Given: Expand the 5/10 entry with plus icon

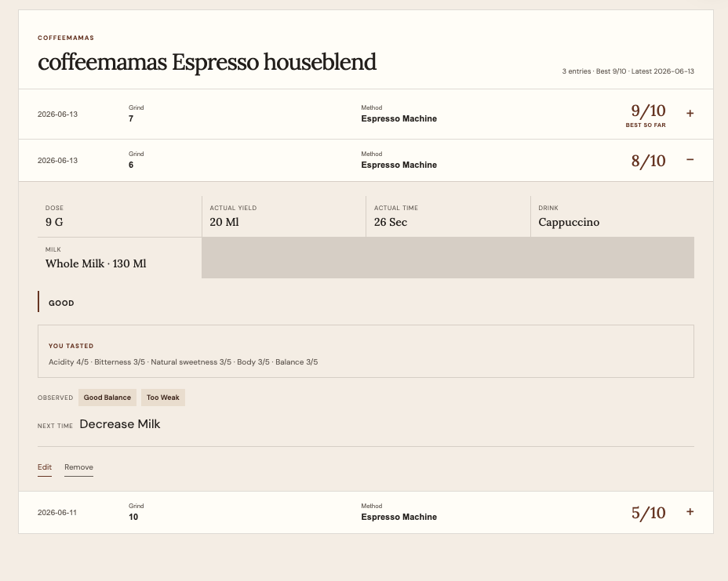Looking at the screenshot, I should pos(690,512).
